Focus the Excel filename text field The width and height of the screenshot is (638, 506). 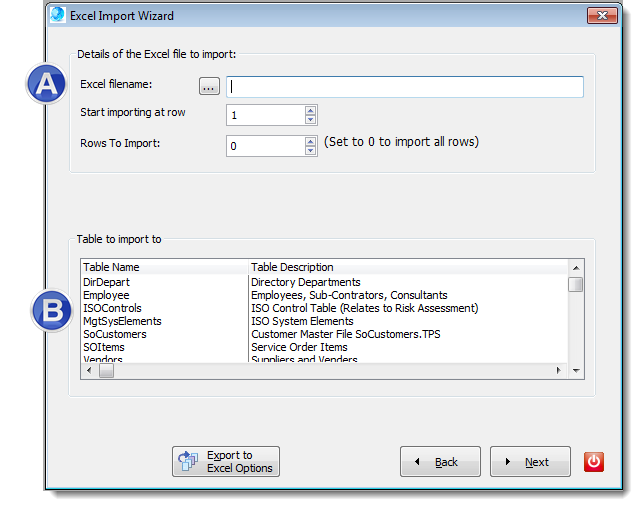404,87
